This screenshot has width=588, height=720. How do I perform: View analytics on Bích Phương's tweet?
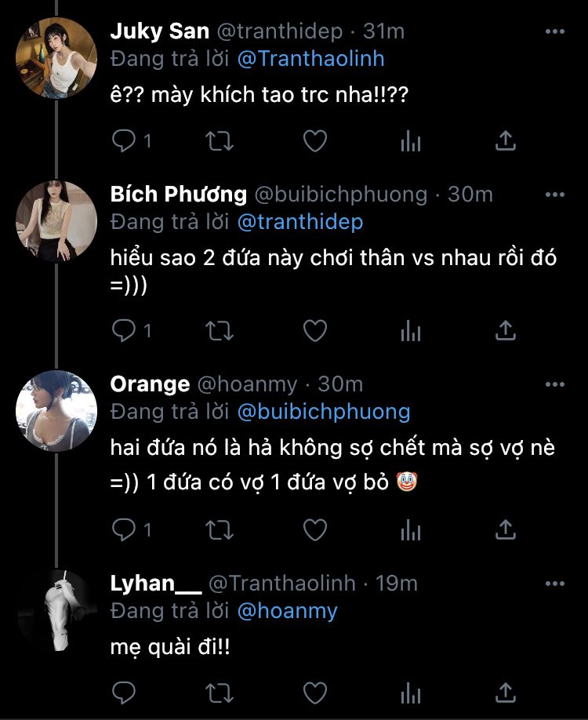pyautogui.click(x=410, y=331)
